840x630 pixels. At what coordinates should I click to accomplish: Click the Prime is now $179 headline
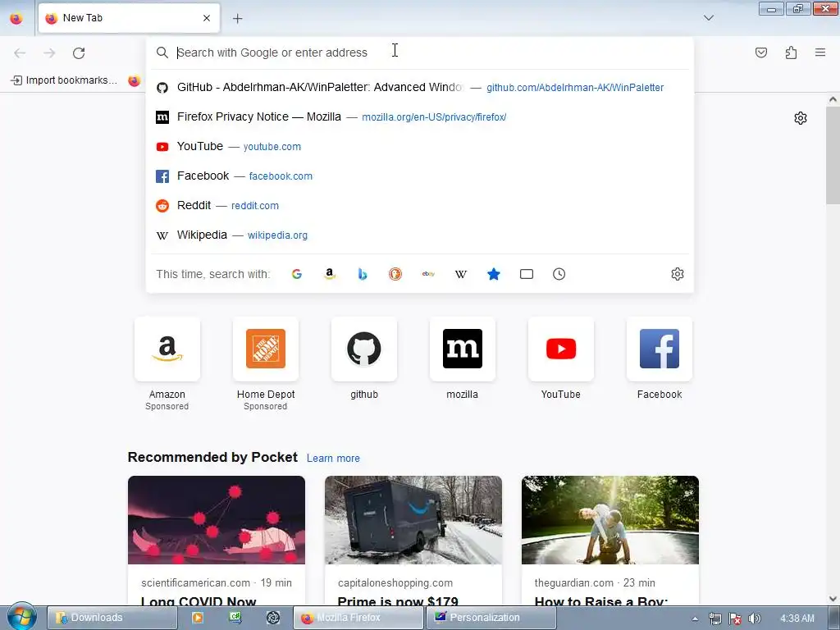(x=398, y=601)
